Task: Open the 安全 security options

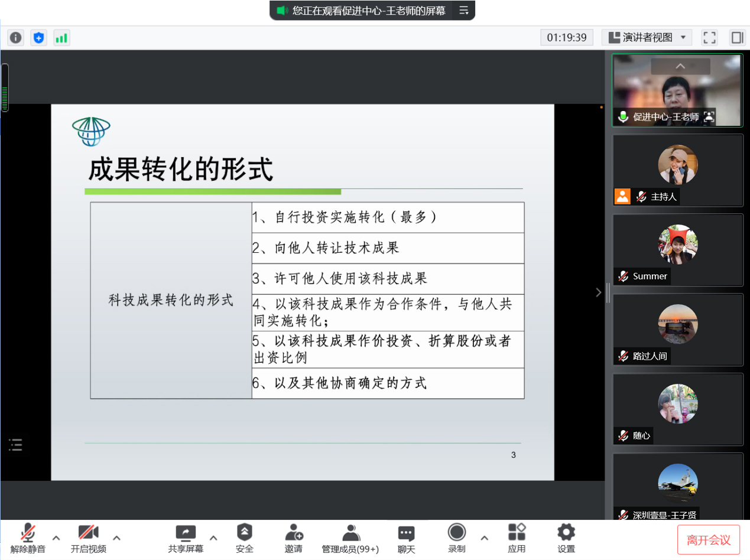Action: point(245,538)
